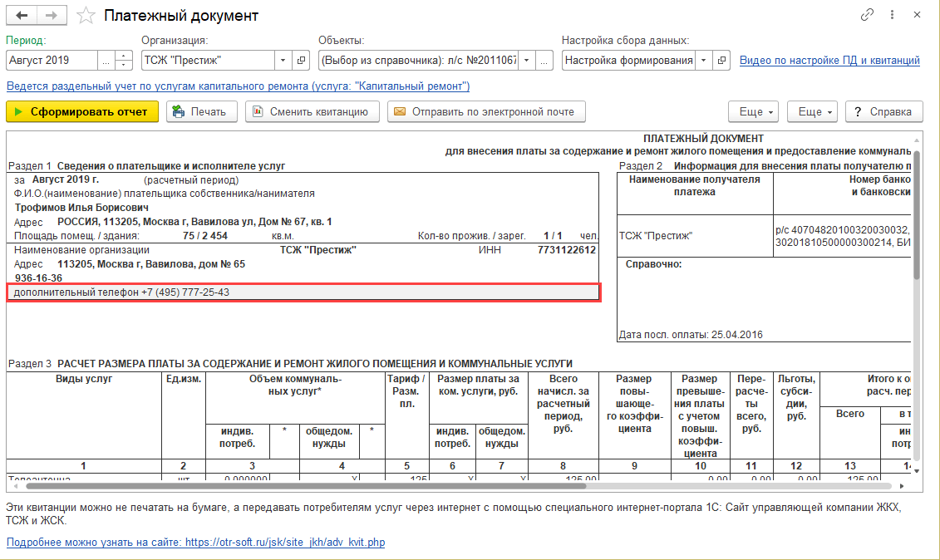Copy link using the chain icon
The width and height of the screenshot is (940, 560).
click(x=867, y=15)
